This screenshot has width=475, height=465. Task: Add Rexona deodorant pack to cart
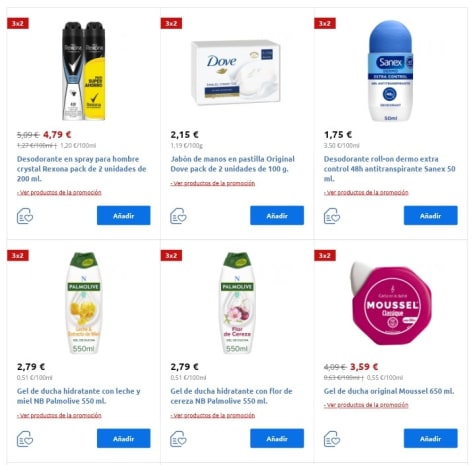click(x=124, y=215)
